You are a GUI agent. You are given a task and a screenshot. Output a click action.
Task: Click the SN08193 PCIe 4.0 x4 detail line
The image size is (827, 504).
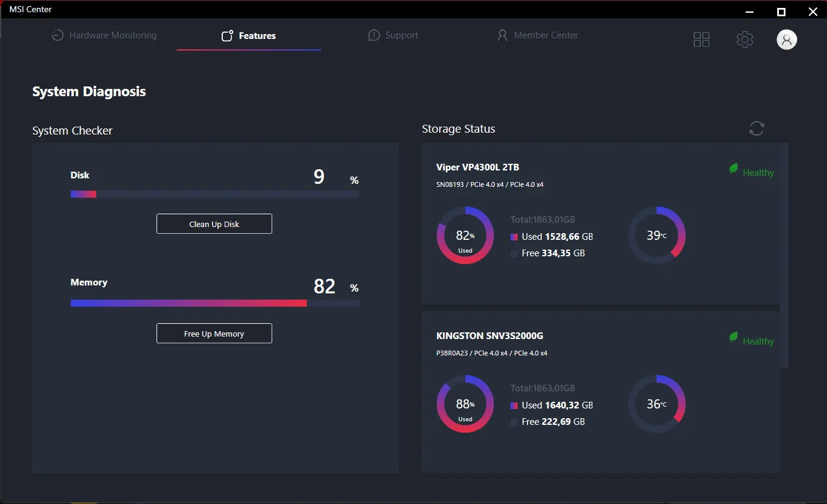tap(490, 184)
